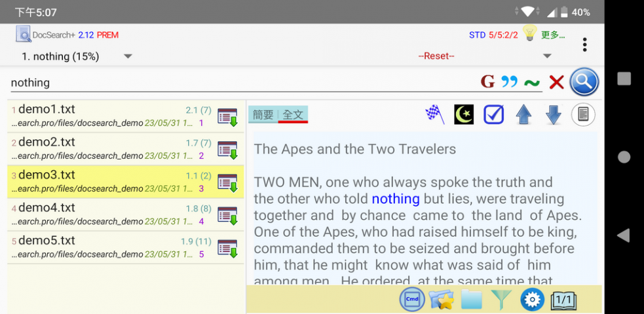Clear the search with the red X
644x314 pixels.
[x=556, y=82]
